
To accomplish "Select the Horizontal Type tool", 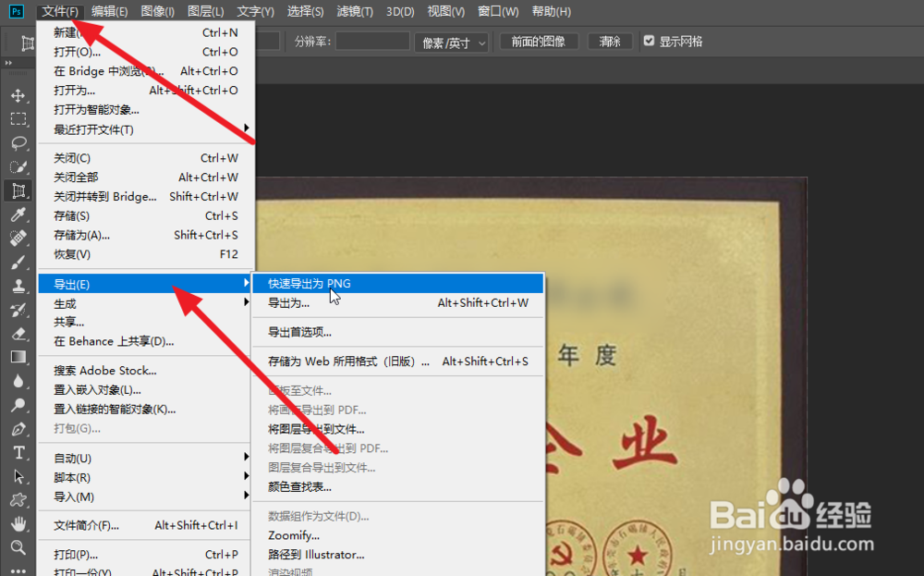I will pyautogui.click(x=18, y=453).
